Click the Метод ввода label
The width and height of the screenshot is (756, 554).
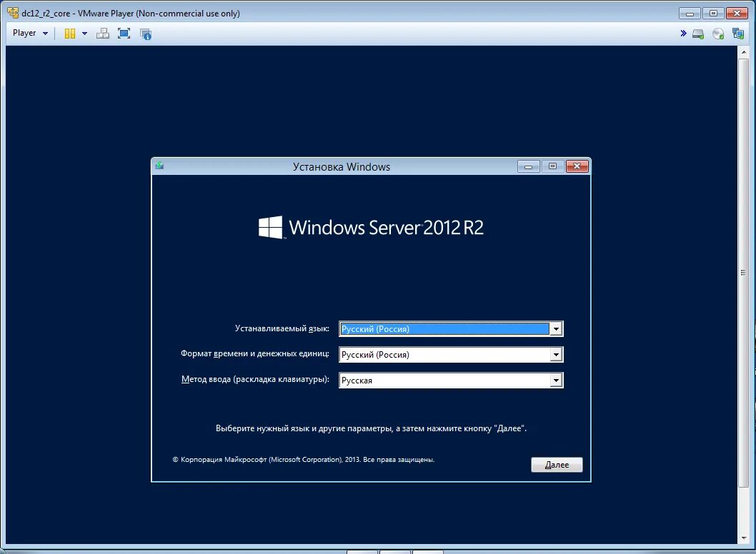[255, 379]
